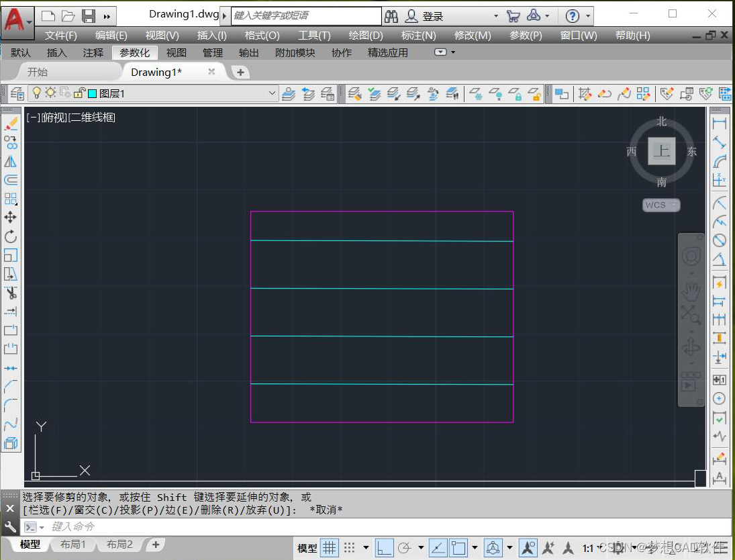Screen dimensions: 735x560
Task: Open the 图层1 layer dropdown list
Action: click(x=272, y=93)
